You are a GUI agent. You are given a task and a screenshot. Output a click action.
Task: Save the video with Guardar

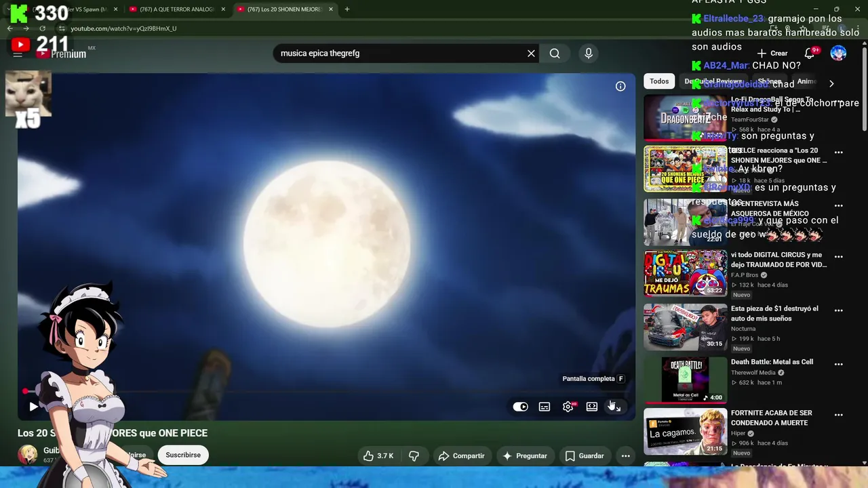[585, 456]
